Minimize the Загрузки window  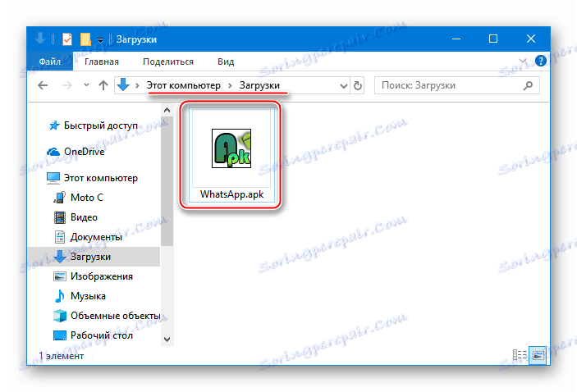[x=456, y=39]
